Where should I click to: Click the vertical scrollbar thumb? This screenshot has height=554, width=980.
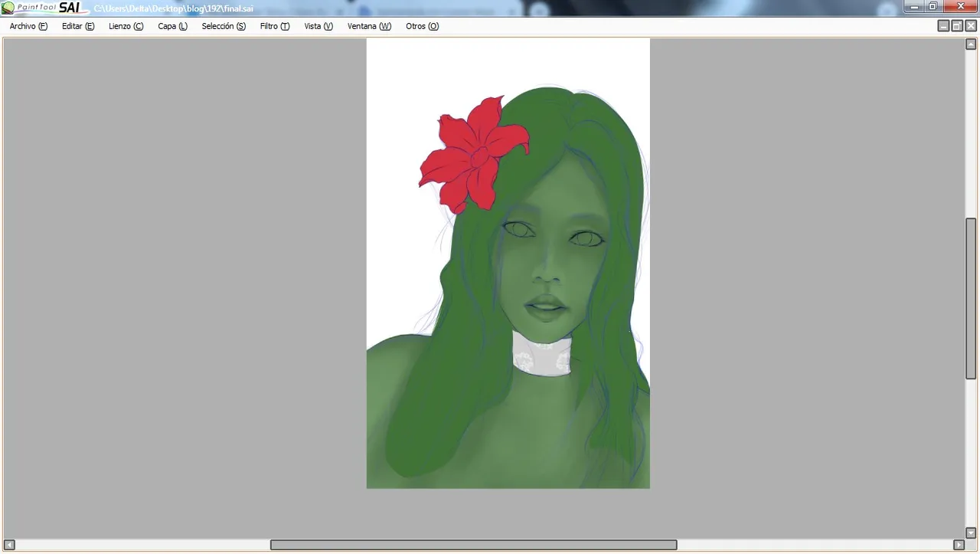(x=971, y=299)
